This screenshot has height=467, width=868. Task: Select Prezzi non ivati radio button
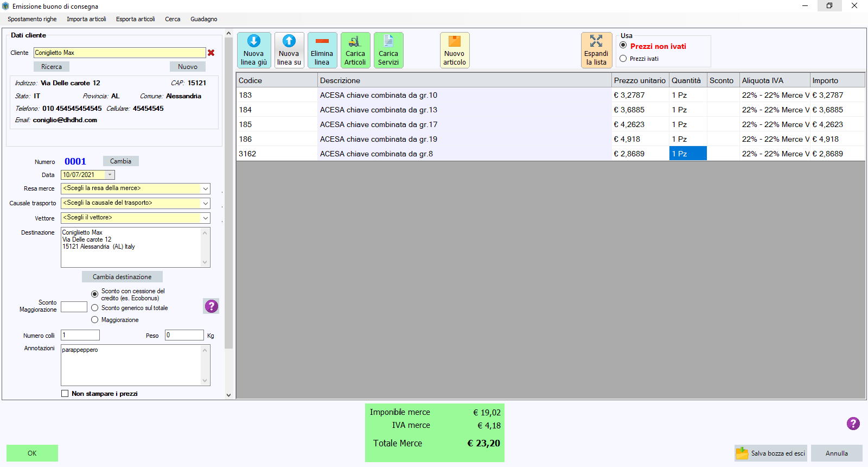tap(623, 46)
